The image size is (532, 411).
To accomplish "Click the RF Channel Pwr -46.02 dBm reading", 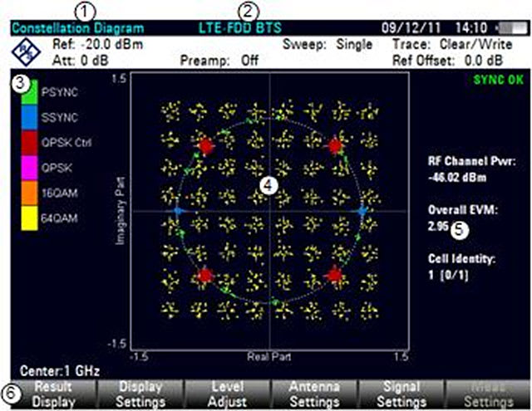I will 471,169.
